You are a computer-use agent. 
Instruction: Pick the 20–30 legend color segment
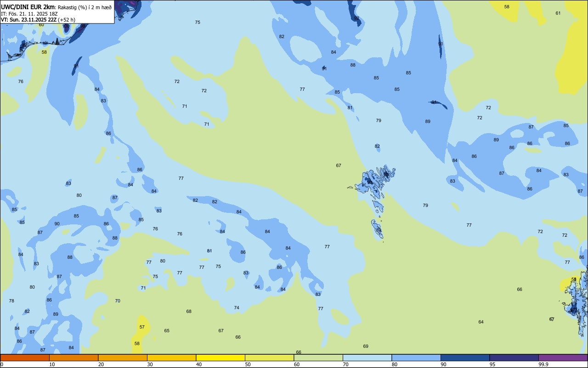coord(123,357)
